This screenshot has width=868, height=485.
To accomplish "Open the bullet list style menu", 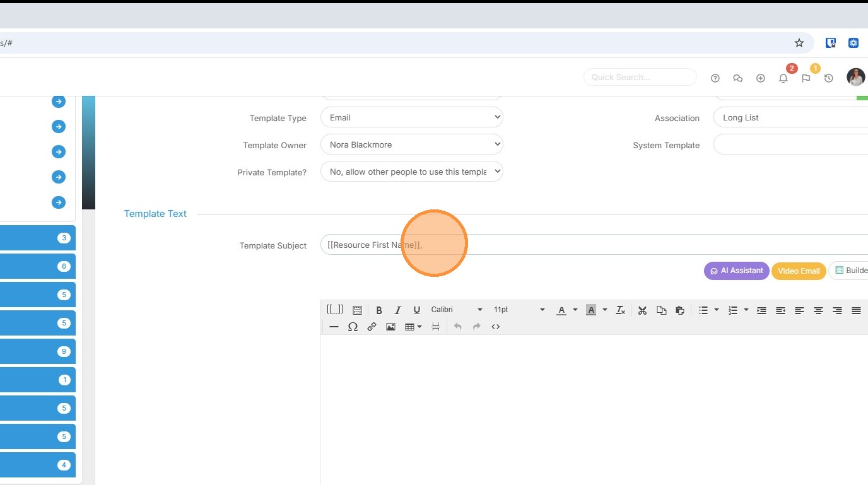I will (x=716, y=310).
